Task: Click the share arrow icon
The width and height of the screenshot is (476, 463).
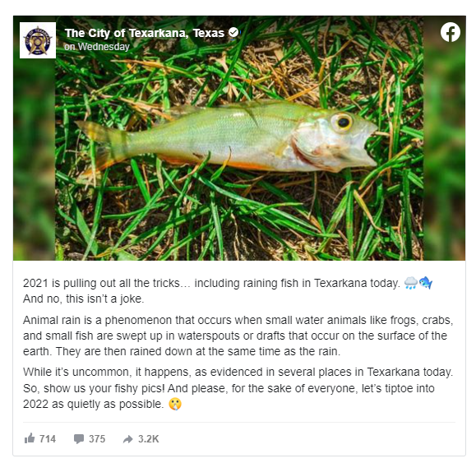Action: [127, 439]
